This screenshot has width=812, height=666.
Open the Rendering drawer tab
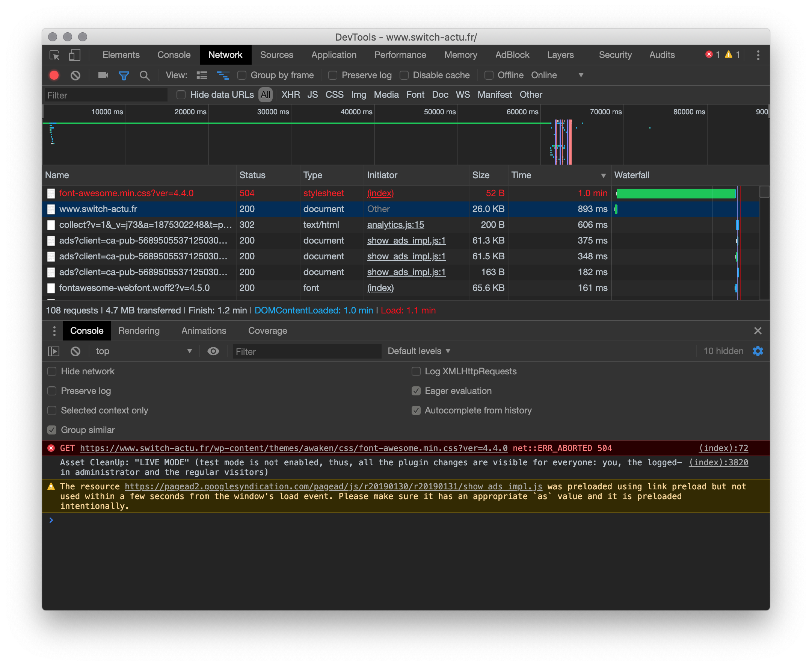point(139,331)
